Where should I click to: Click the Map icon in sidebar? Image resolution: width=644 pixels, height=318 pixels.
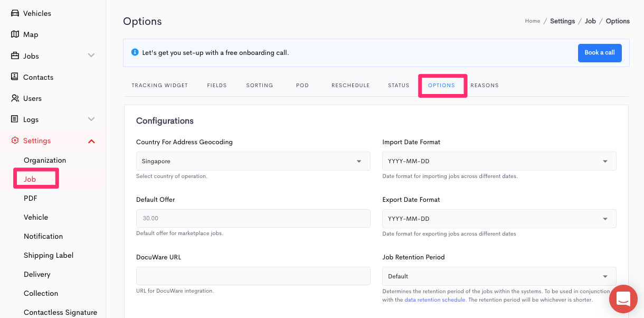pyautogui.click(x=15, y=34)
